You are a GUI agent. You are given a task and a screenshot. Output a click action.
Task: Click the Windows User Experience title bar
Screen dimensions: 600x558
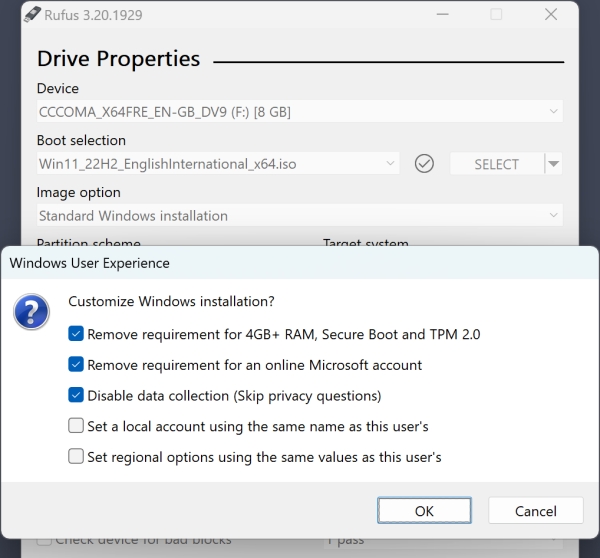pos(300,263)
